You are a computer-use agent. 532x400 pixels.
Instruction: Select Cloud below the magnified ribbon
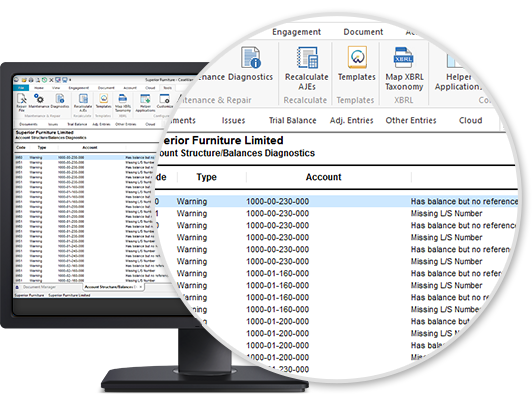471,120
